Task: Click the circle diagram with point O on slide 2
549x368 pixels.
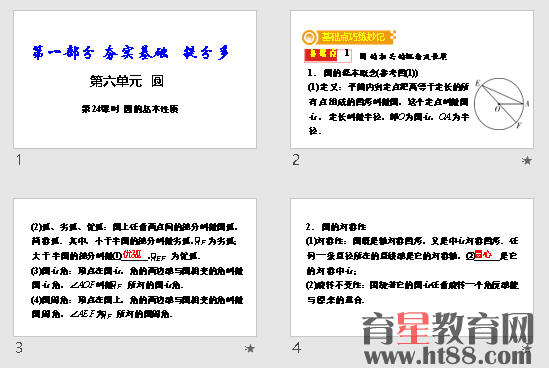Action: coord(501,104)
